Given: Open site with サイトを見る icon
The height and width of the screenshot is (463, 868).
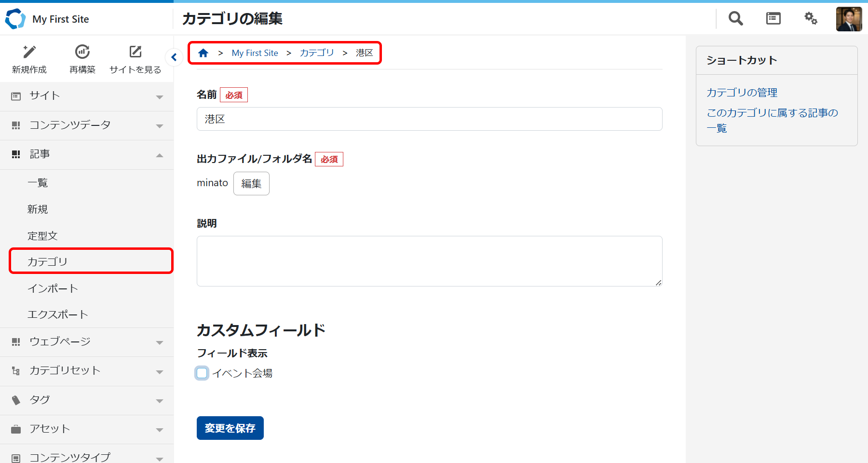Looking at the screenshot, I should pyautogui.click(x=136, y=52).
